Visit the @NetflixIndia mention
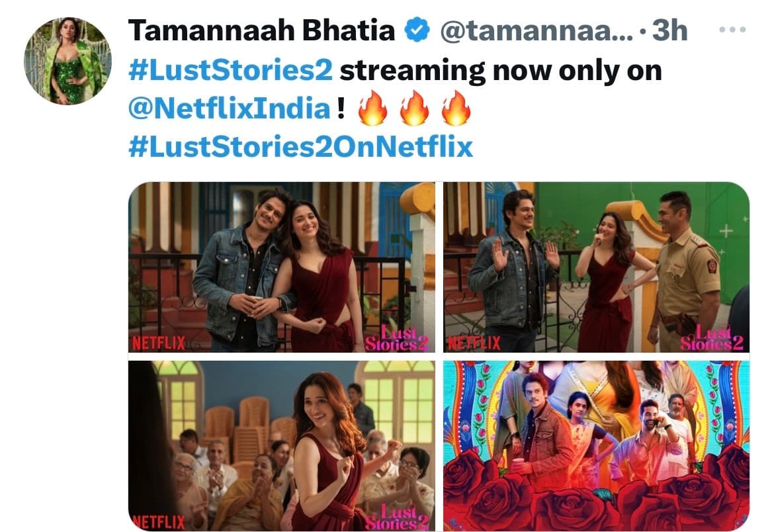This screenshot has height=532, width=774. 230,108
